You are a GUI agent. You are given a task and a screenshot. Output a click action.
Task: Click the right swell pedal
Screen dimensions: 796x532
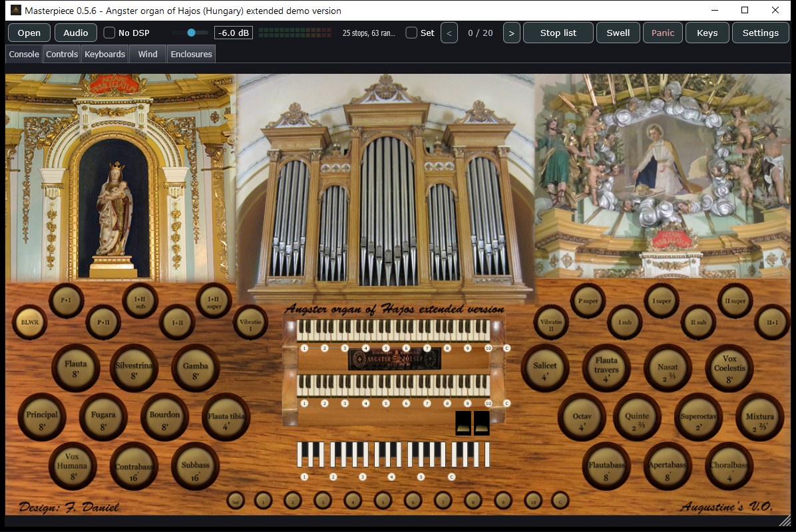[x=481, y=423]
